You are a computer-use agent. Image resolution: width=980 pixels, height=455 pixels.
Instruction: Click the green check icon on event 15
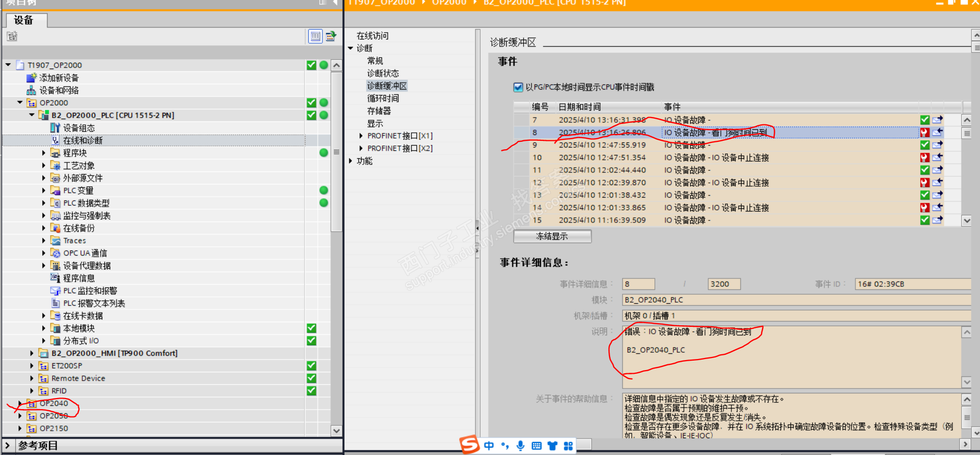click(x=925, y=220)
